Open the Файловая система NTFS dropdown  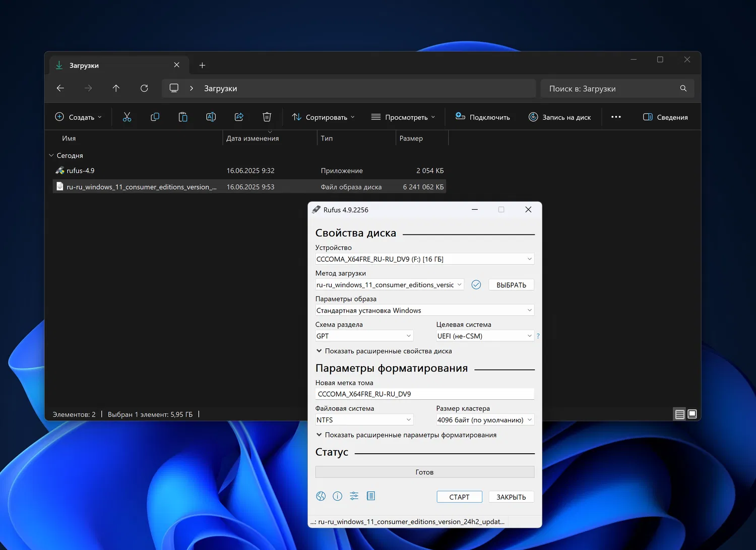pos(364,420)
